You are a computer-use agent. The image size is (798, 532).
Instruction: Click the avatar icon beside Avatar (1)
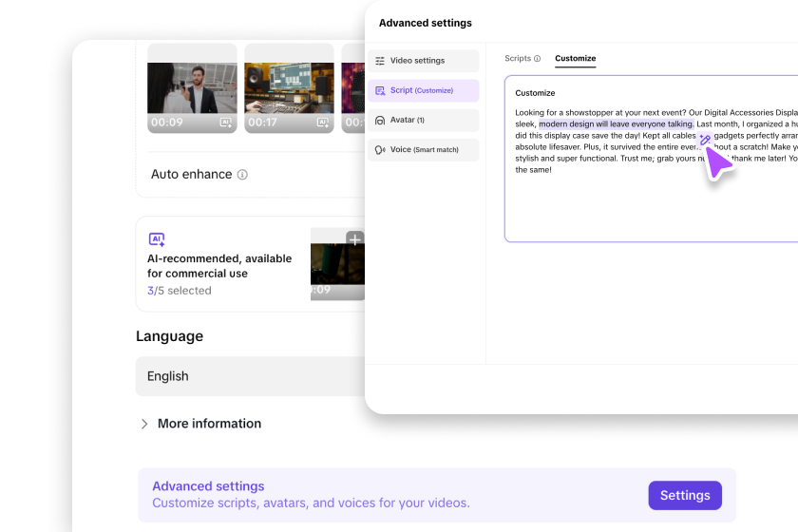coord(380,120)
